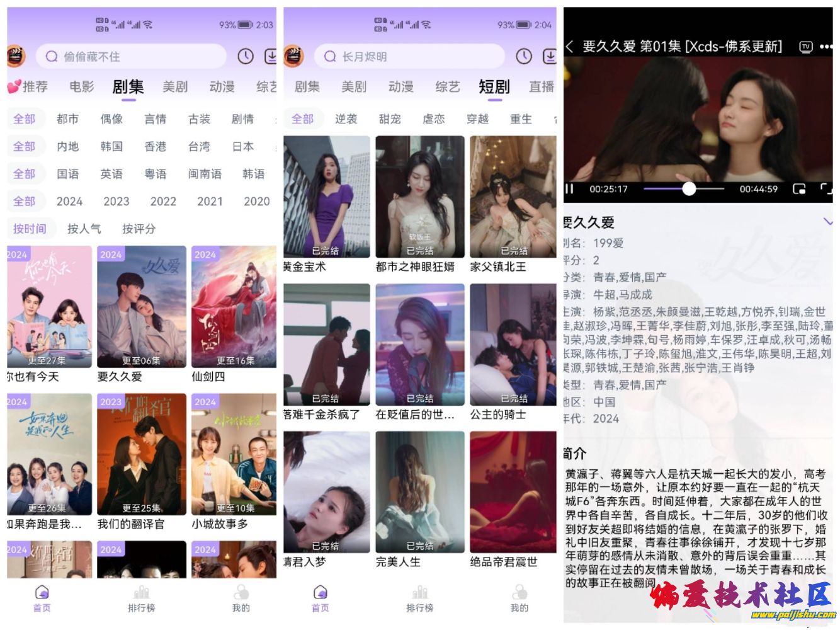Click the video progress slider handle
Screen dimensions: 840x630
(x=689, y=188)
